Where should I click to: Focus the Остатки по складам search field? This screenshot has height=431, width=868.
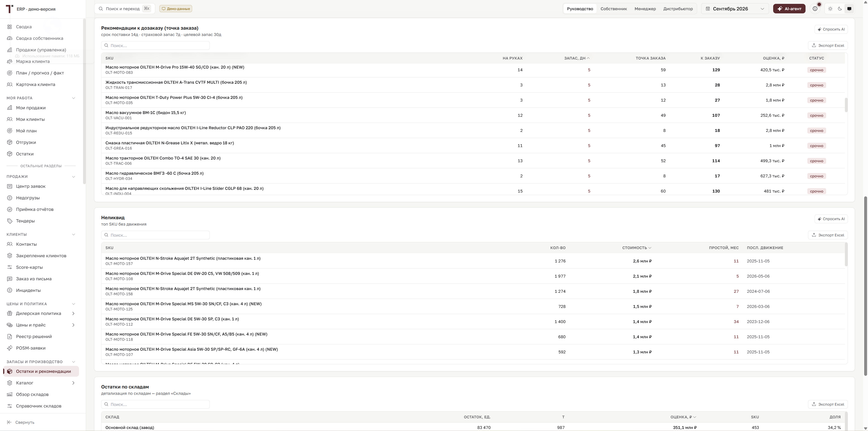click(155, 404)
